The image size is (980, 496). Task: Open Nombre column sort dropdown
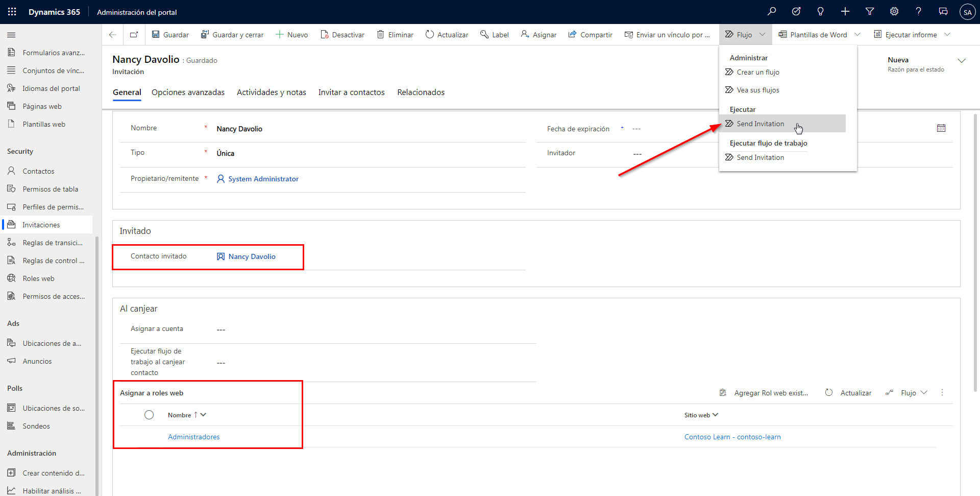[x=203, y=415]
